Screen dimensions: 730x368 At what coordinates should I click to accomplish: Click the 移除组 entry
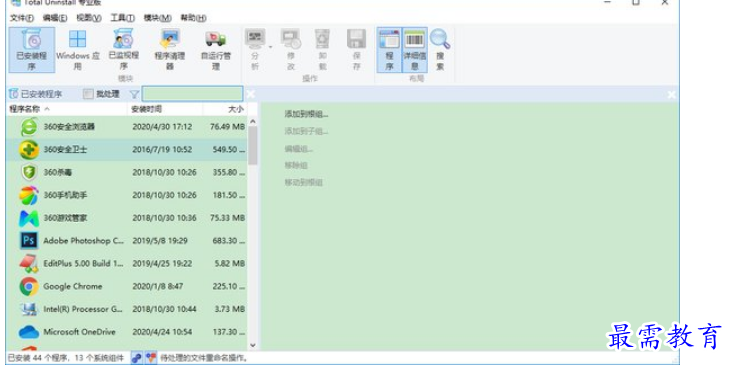[x=296, y=165]
